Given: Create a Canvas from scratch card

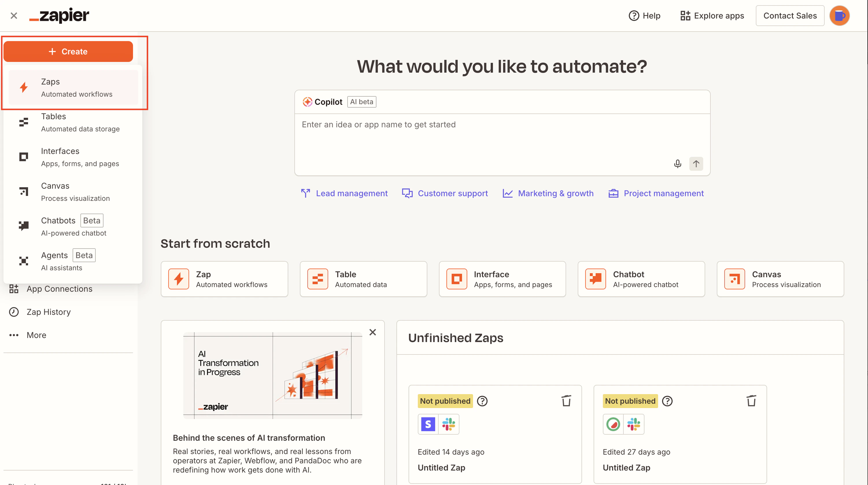Looking at the screenshot, I should [x=780, y=279].
